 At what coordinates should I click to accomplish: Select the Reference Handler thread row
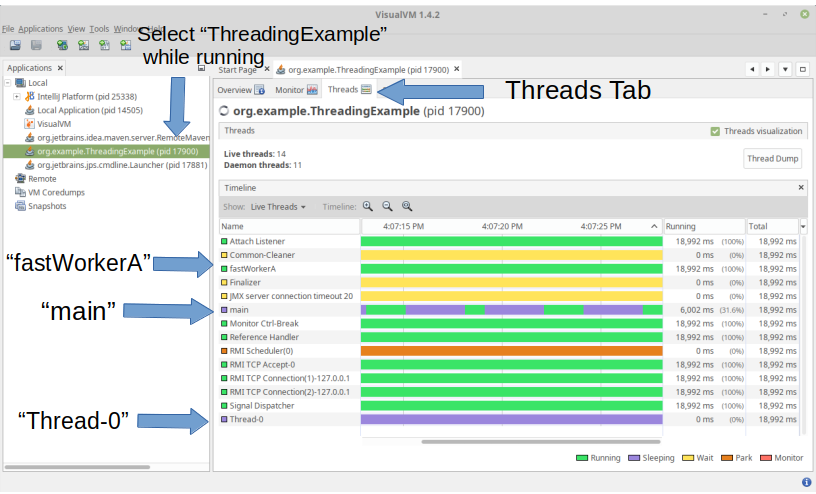509,337
